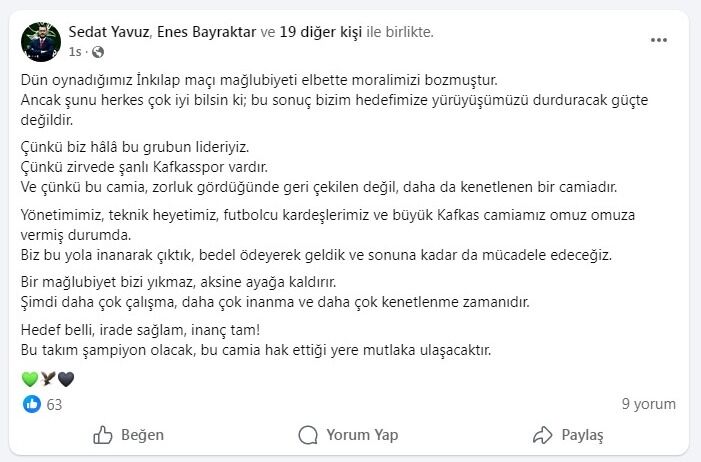Click the blue like reaction icon

31,404
